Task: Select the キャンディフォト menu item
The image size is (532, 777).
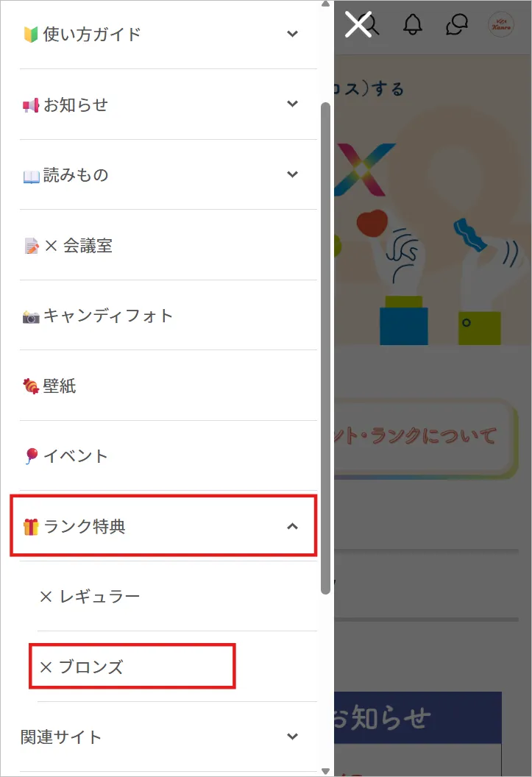Action: coord(103,315)
